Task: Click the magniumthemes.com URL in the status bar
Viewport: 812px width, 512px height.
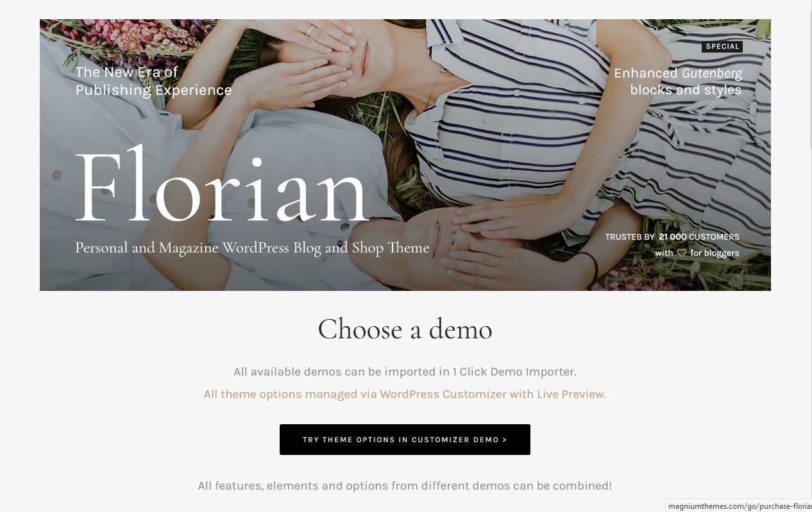Action: [740, 506]
